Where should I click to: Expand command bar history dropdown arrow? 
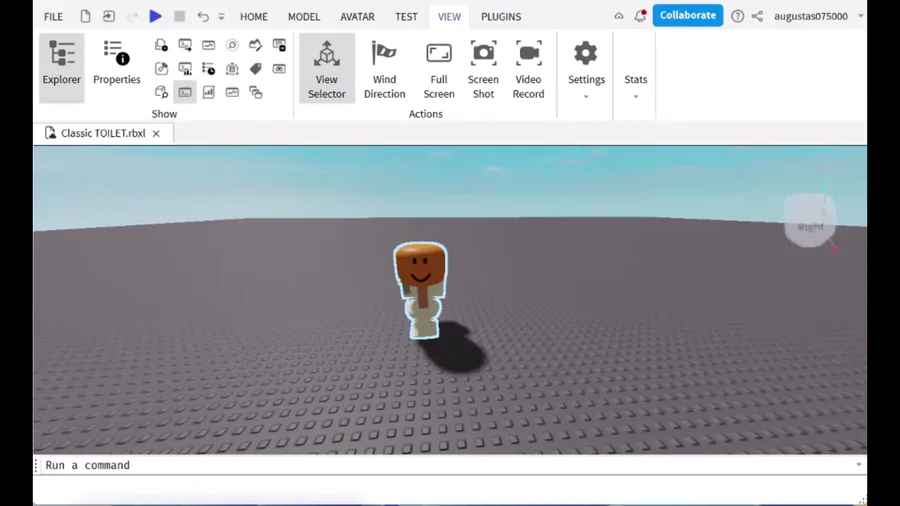tap(859, 465)
